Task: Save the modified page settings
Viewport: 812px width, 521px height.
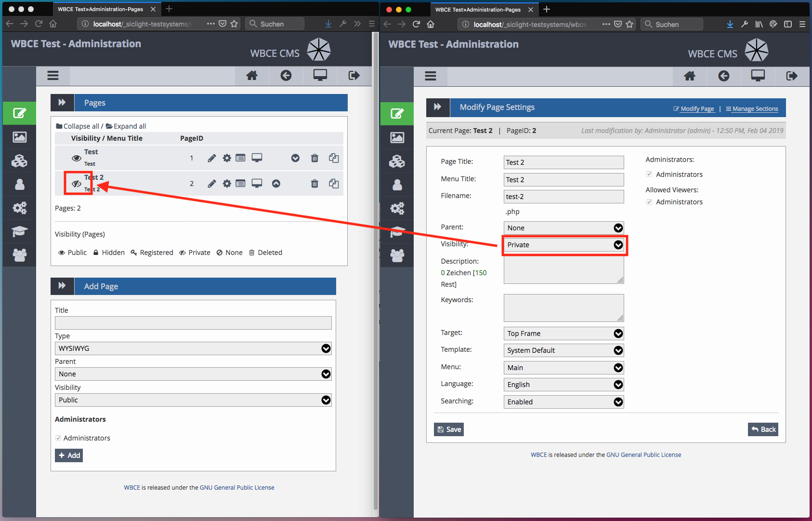Action: [448, 429]
